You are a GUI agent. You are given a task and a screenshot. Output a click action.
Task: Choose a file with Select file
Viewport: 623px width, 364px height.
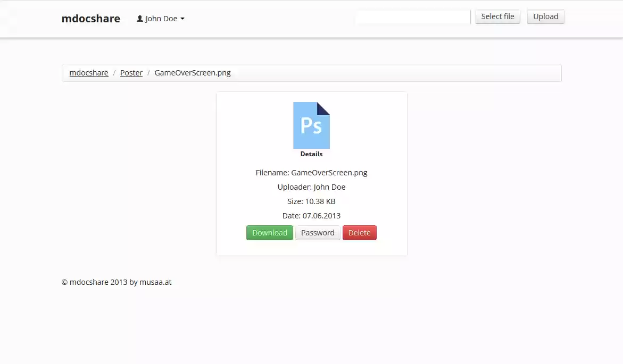point(497,16)
